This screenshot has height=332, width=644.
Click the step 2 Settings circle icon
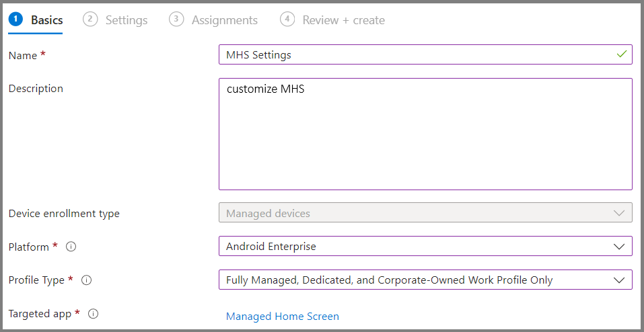[x=90, y=19]
